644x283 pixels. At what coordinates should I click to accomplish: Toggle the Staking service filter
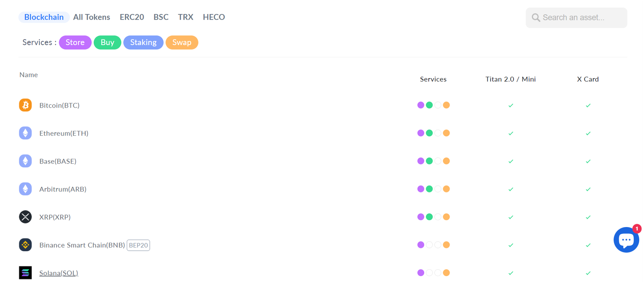click(143, 42)
